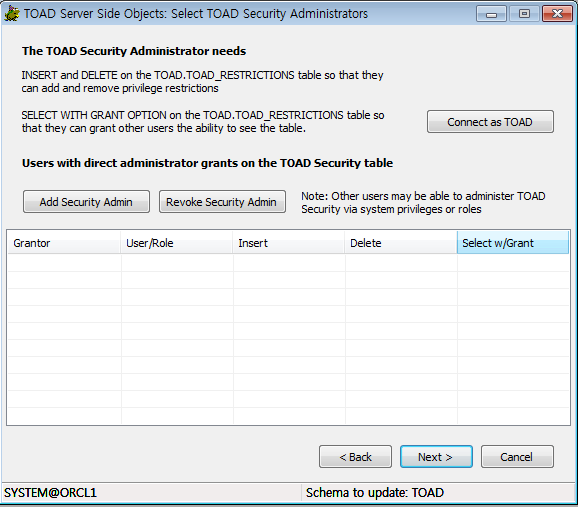Click the 'Users with direct administrator grants' heading

(x=208, y=163)
